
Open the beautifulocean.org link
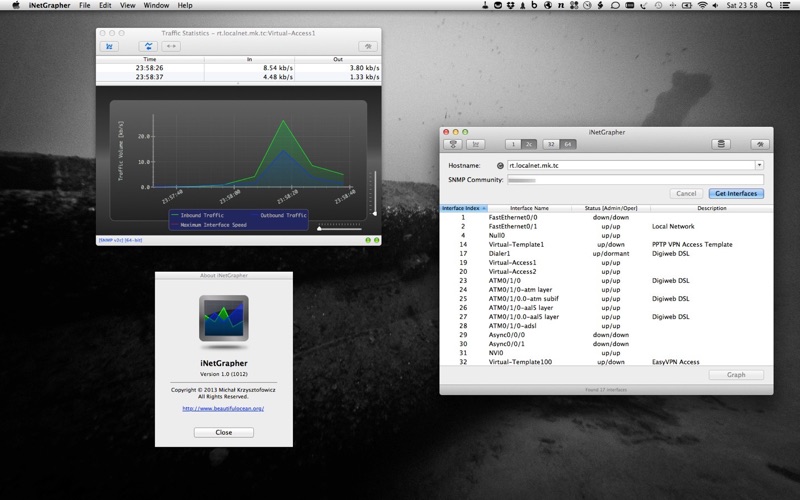(223, 408)
